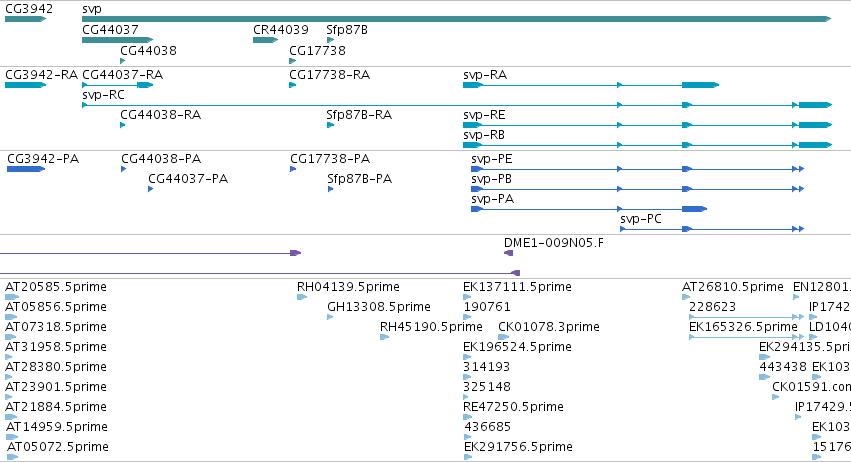851x462 pixels.
Task: Select the CK01078.3prime EST glyph
Action: tap(503, 337)
